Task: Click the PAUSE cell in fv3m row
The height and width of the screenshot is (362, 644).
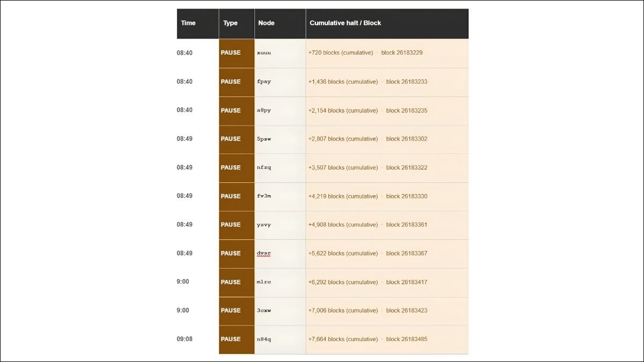Action: click(x=237, y=196)
